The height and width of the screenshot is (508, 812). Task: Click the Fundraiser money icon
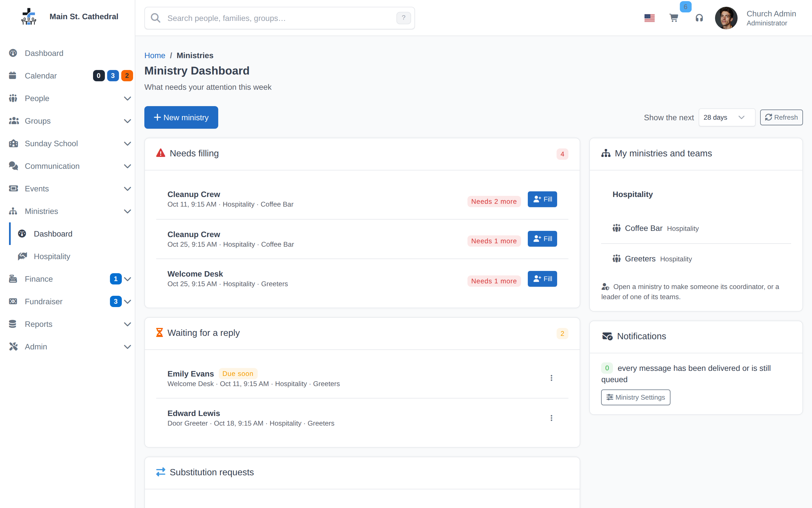pyautogui.click(x=13, y=301)
